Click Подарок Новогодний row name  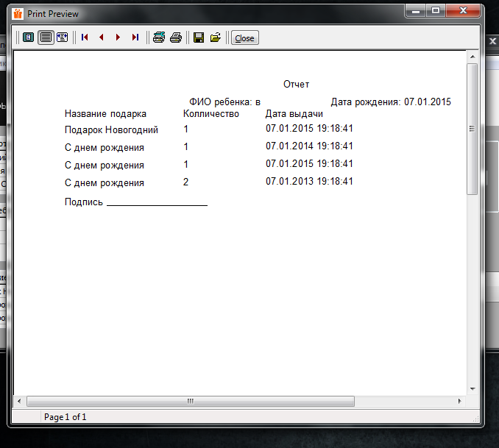click(x=111, y=129)
